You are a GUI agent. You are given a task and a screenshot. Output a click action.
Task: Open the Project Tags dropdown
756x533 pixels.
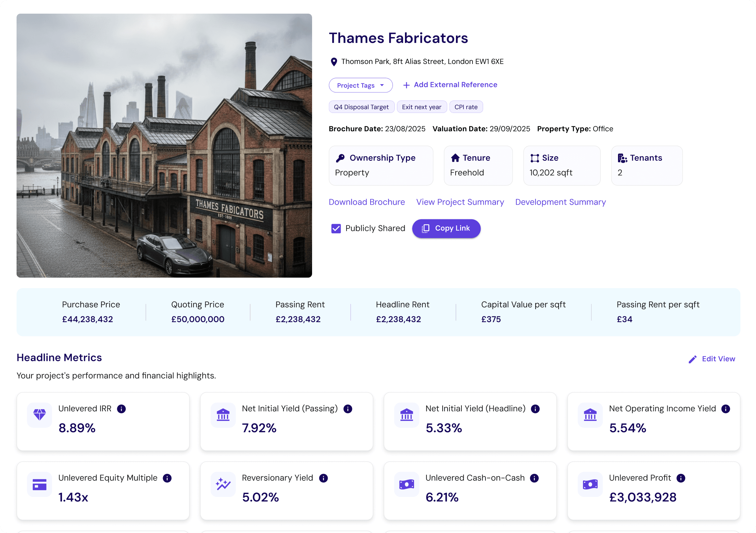tap(360, 85)
